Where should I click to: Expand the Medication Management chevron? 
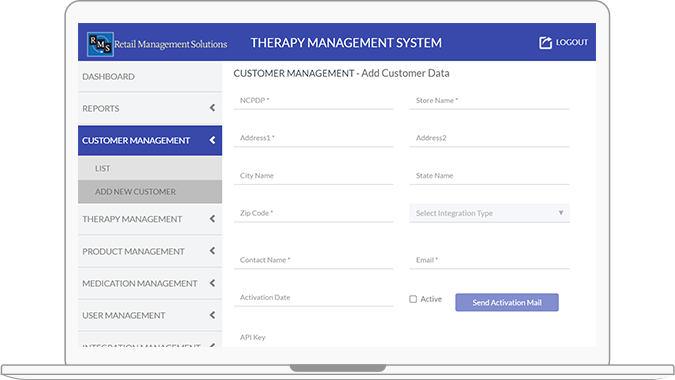tap(212, 283)
